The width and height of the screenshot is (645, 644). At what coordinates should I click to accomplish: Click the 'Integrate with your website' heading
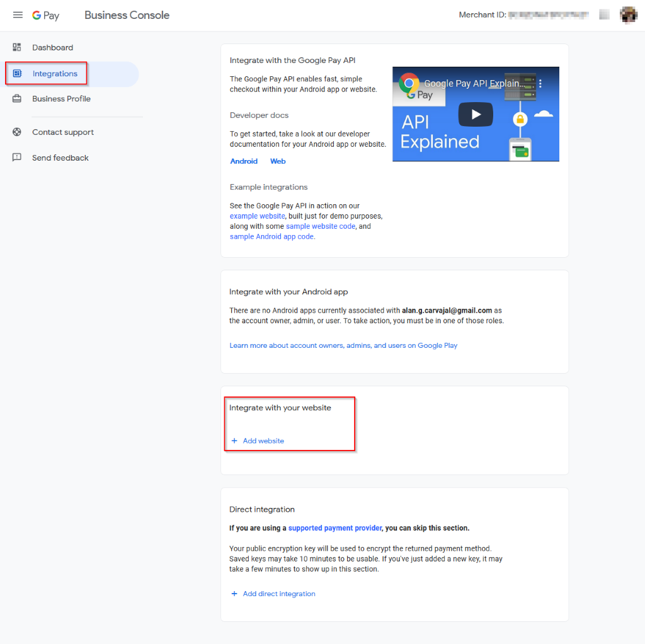pos(280,408)
